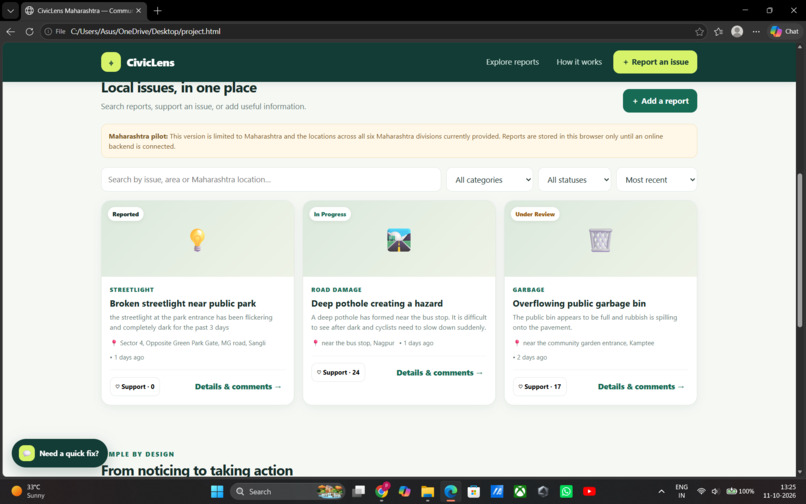Image resolution: width=806 pixels, height=504 pixels.
Task: Open Copilot app from the taskbar
Action: tap(405, 492)
